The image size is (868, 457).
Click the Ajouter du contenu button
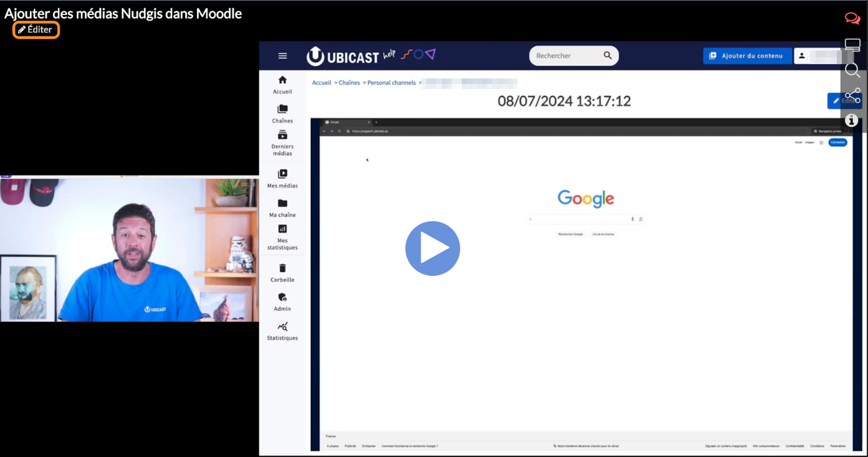747,56
